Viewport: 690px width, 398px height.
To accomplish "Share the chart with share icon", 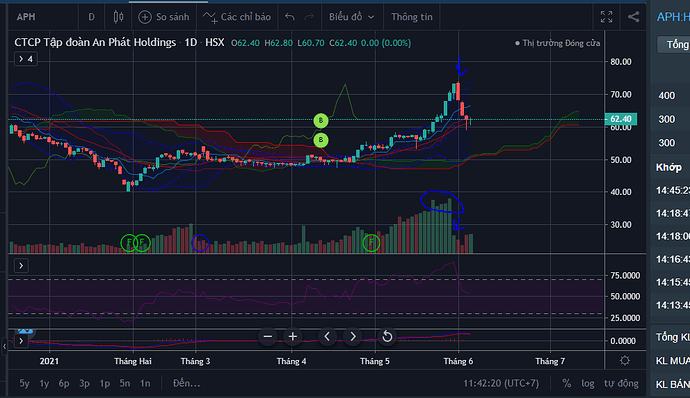I will (x=633, y=17).
